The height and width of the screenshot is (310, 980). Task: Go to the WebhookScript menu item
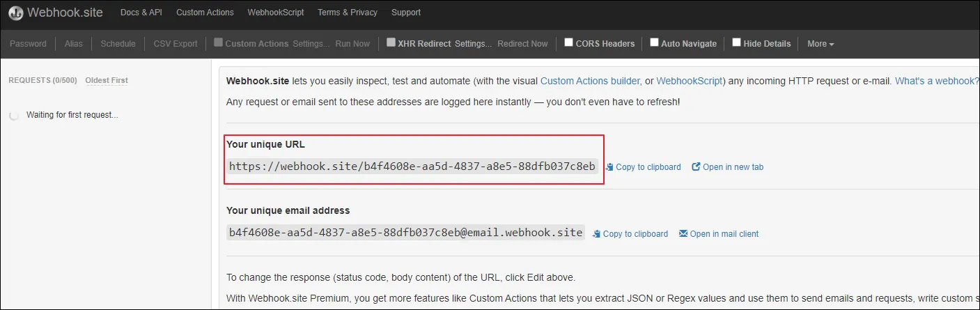click(275, 13)
